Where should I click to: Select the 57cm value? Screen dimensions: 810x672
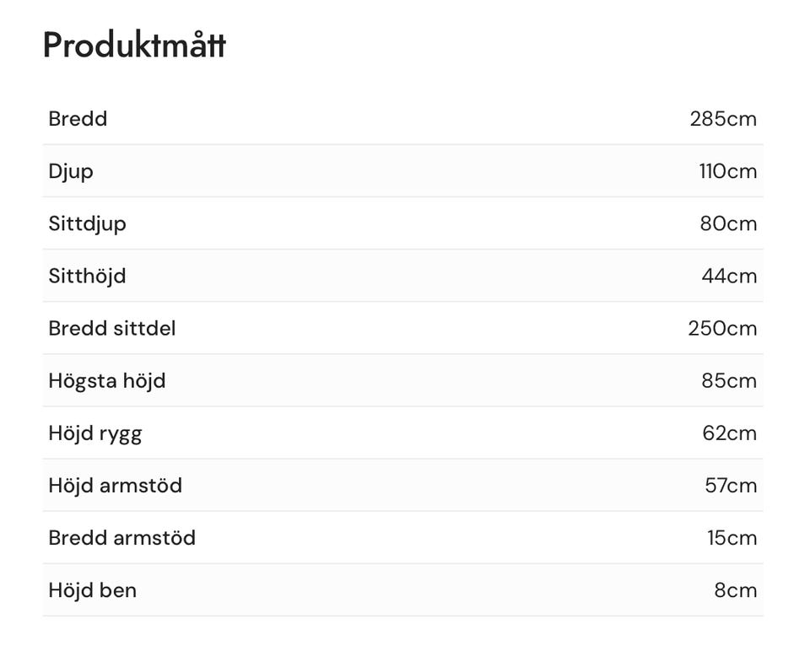tap(731, 486)
